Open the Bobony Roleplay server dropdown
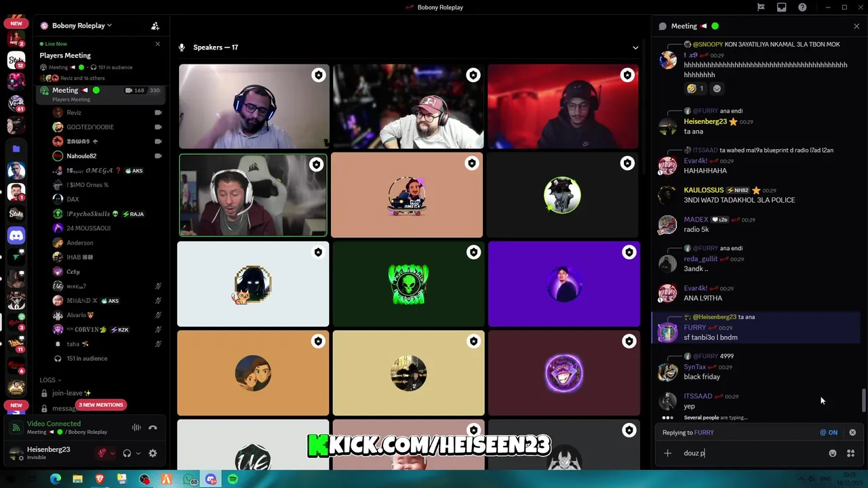Screen dimensions: 868x488 (81, 26)
